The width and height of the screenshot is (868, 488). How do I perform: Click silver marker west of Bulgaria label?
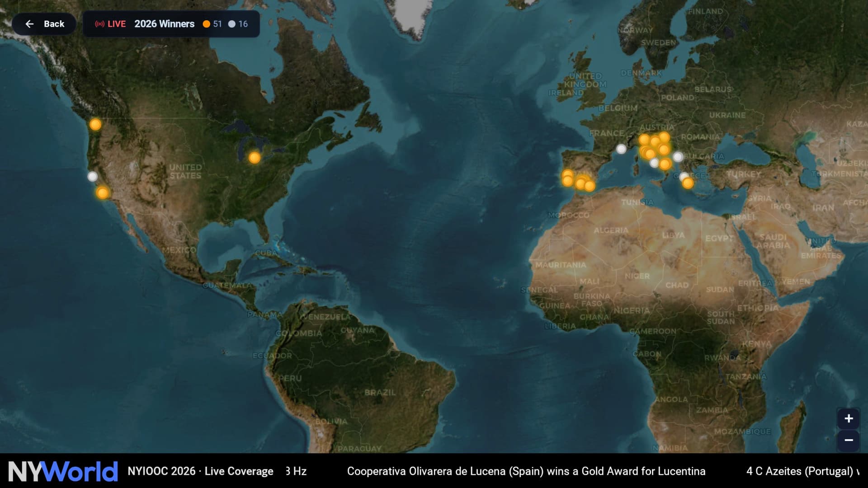tap(678, 157)
